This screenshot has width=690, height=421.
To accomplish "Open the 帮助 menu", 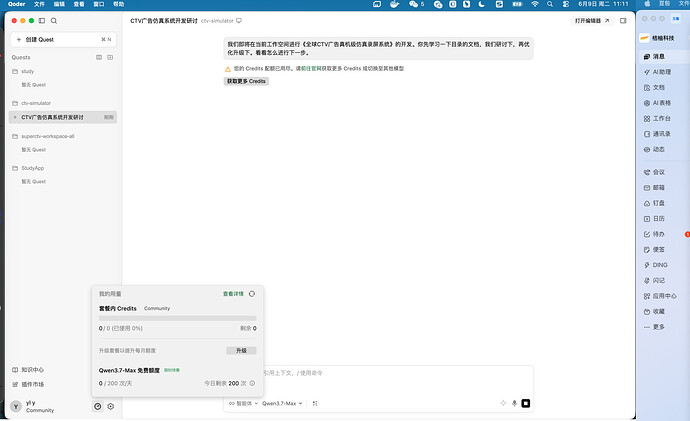I will click(x=118, y=4).
